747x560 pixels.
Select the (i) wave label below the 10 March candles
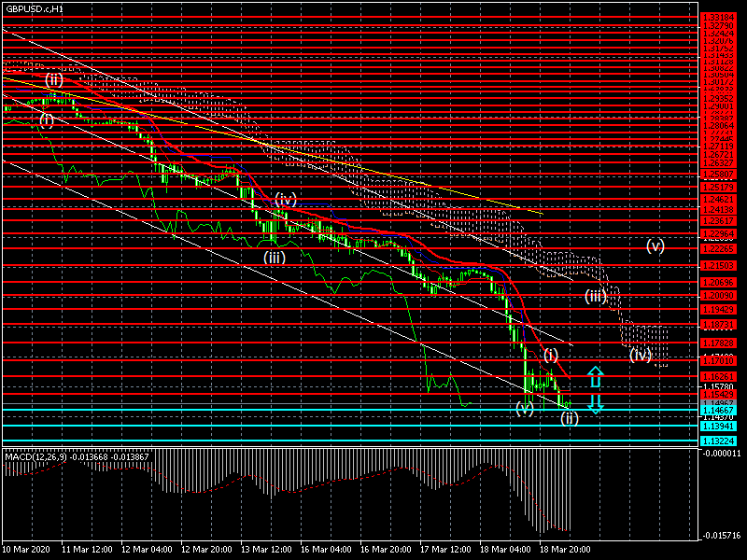46,120
